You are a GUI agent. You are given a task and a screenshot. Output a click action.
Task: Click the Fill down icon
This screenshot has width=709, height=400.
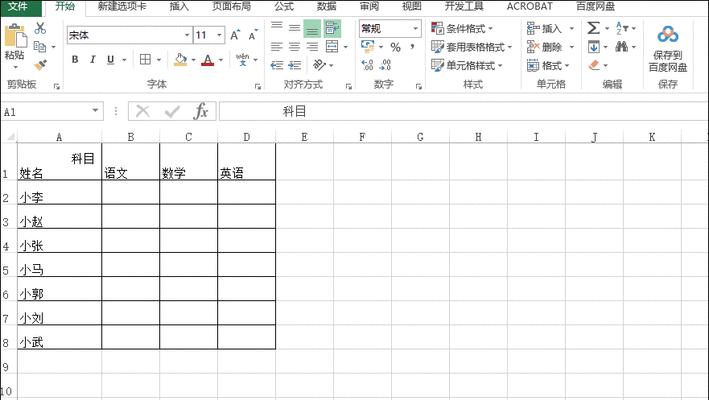594,47
